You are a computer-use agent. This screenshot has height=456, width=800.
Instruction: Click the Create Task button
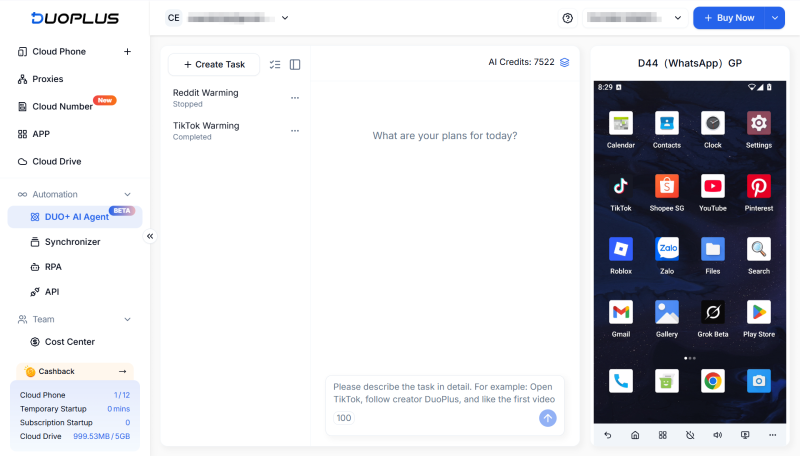pyautogui.click(x=214, y=64)
